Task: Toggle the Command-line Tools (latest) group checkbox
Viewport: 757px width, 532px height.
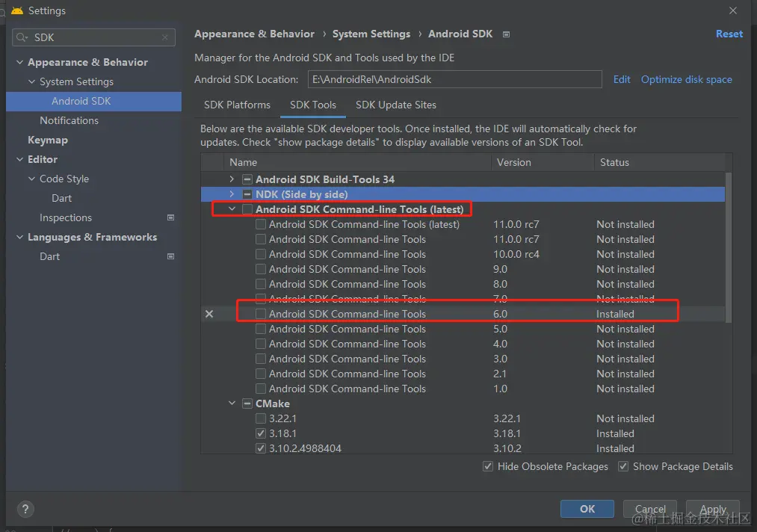Action: pos(247,209)
